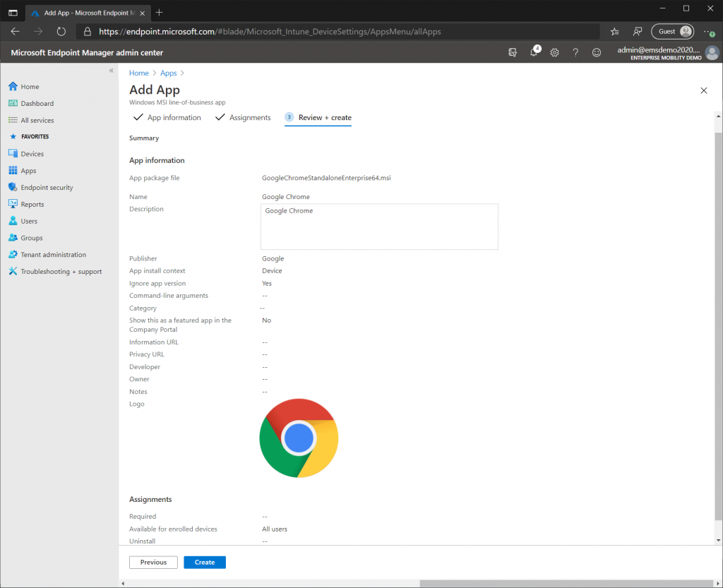Click the vertical scrollbar down arrow
Image resolution: width=723 pixels, height=588 pixels.
[x=718, y=539]
